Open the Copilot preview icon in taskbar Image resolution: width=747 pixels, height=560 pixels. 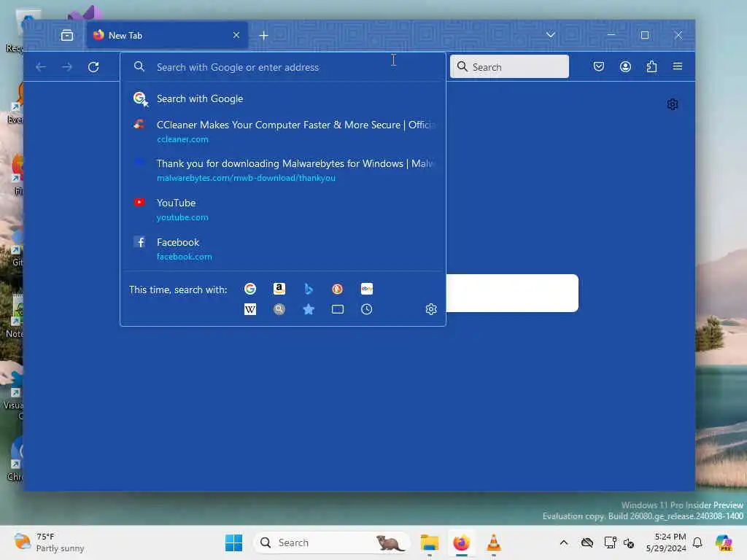[724, 542]
